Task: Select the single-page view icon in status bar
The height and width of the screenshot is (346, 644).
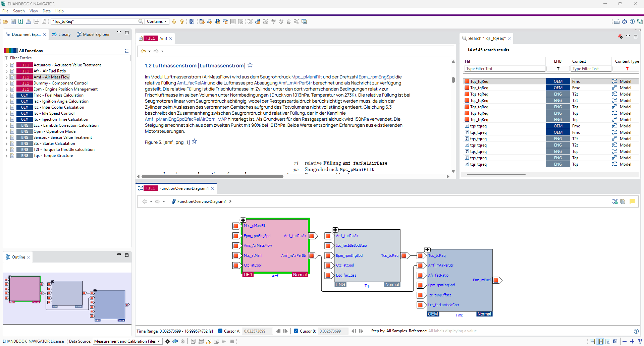Action: pos(593,341)
